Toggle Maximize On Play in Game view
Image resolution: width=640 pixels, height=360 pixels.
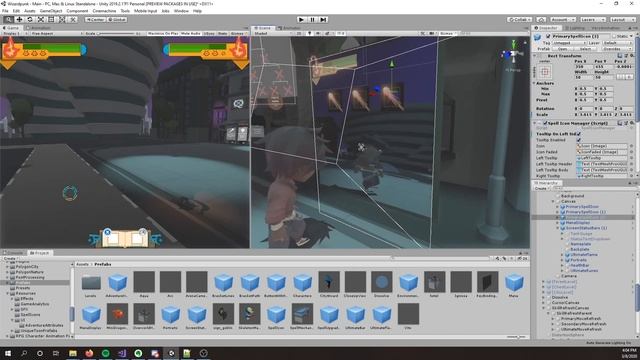[x=163, y=33]
